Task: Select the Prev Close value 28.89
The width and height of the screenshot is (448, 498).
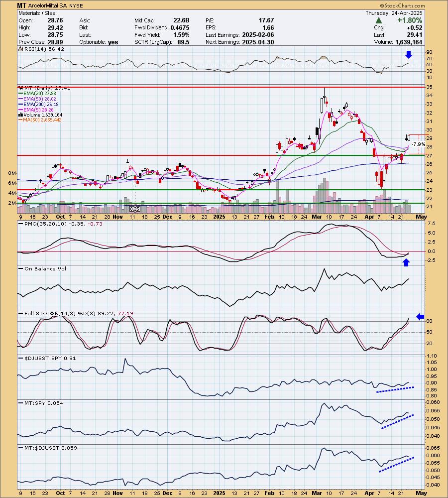Action: tap(55, 42)
